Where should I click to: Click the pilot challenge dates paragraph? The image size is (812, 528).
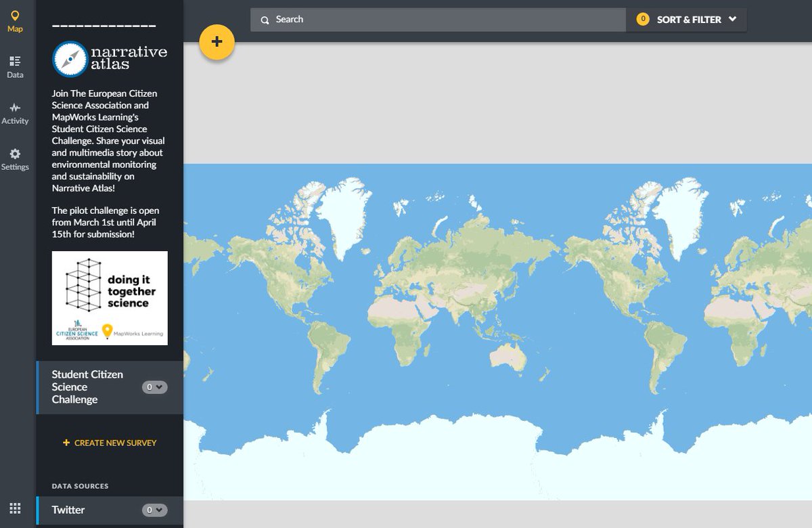(106, 222)
